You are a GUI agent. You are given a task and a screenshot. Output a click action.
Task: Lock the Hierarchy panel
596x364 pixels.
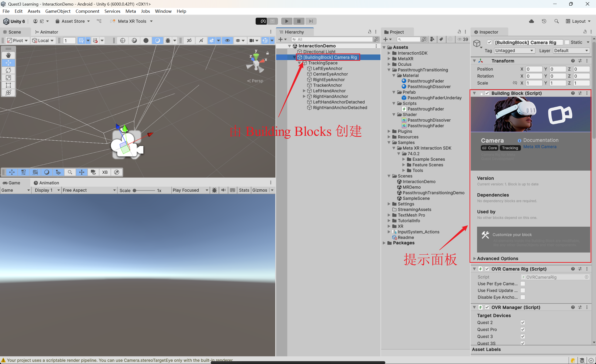coord(370,32)
